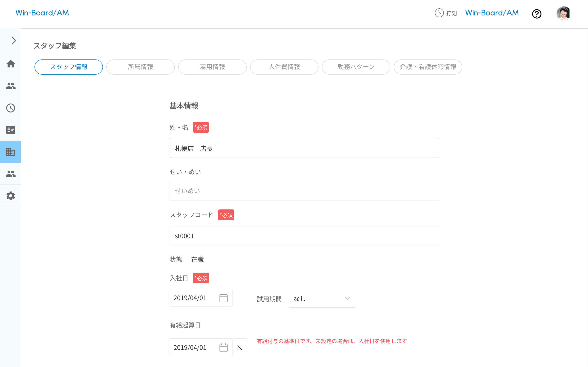Expand the sidebar with the chevron arrow

14,40
